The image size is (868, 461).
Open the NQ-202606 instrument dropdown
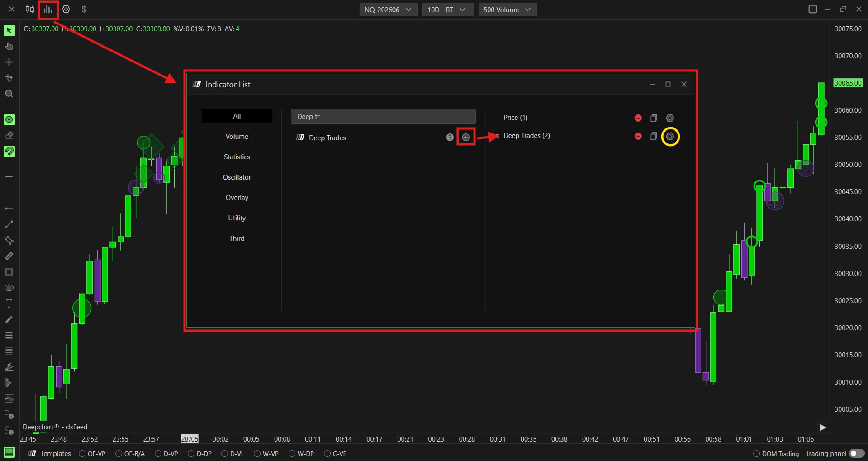388,10
